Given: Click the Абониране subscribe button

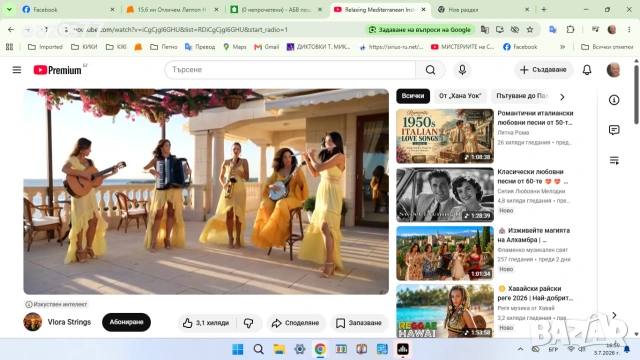Looking at the screenshot, I should (127, 322).
